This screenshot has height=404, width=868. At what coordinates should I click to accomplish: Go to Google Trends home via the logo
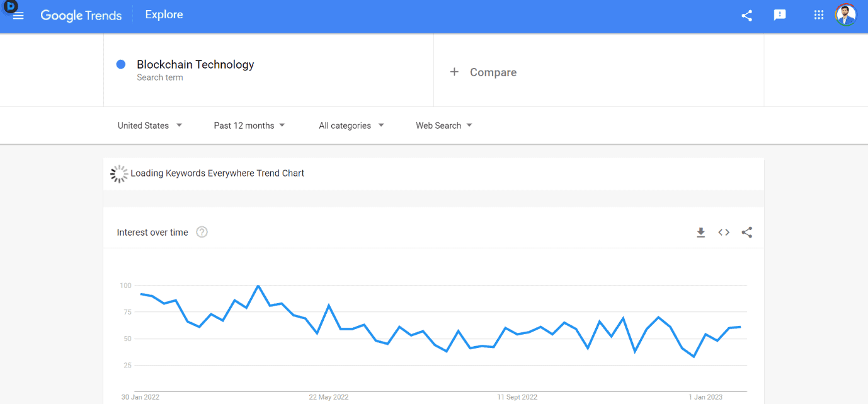(x=81, y=16)
